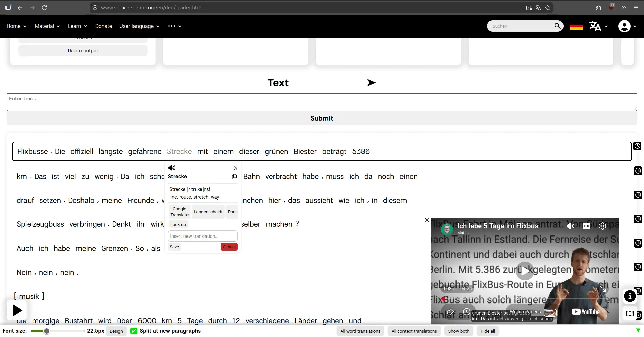This screenshot has width=644, height=337.
Task: Click the German flag icon
Action: point(576,26)
